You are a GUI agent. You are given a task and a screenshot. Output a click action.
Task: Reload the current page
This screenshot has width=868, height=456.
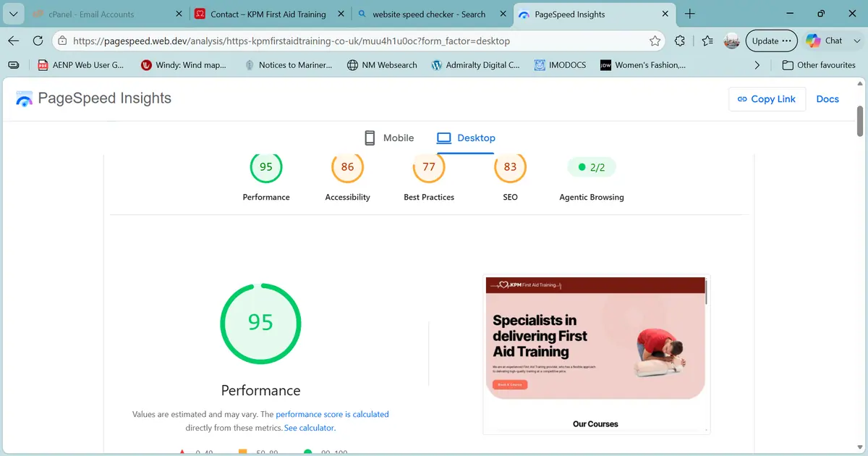click(38, 41)
